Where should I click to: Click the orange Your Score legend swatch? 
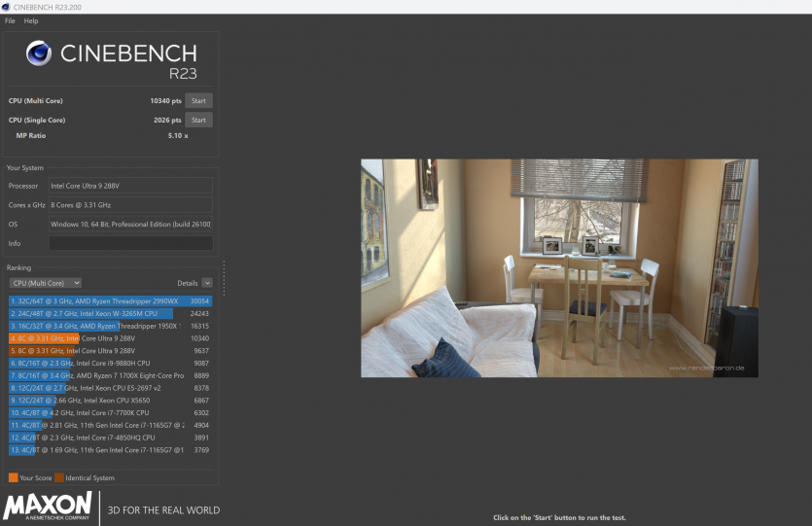[x=13, y=477]
